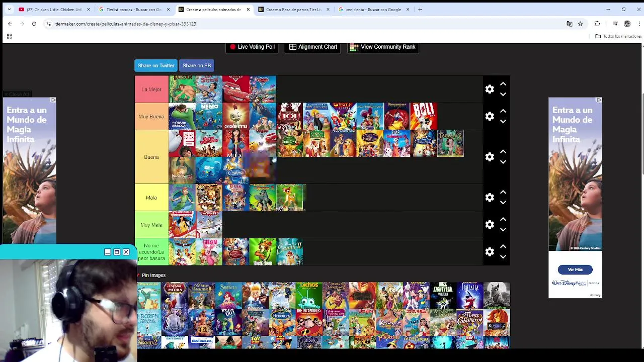Pick Hercules poster from image pool
Screen dimensions: 644x362
click(282, 323)
